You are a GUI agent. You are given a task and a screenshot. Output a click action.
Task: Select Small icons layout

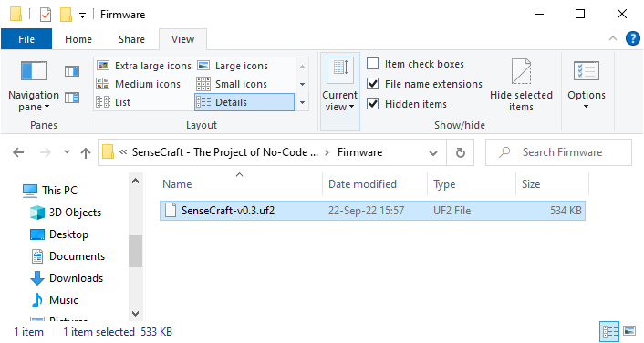click(232, 84)
